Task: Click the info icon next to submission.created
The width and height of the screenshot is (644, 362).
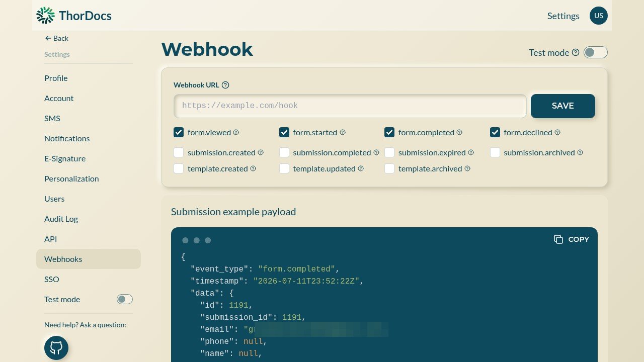Action: (x=261, y=152)
